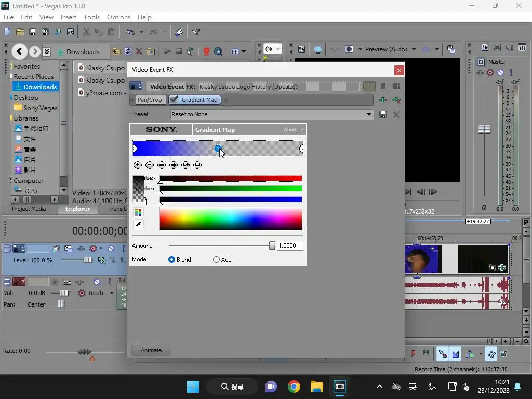Select the Add mode radio button
Image resolution: width=532 pixels, height=399 pixels.
tap(216, 260)
